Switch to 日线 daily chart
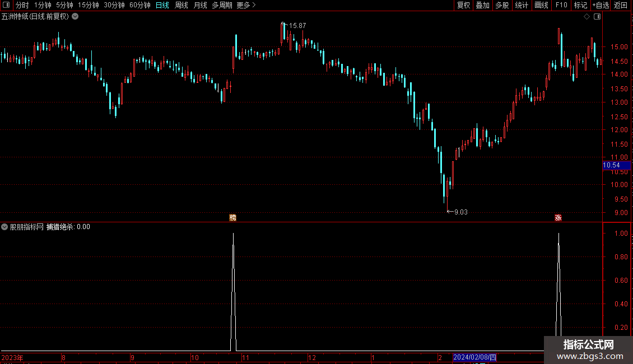Screen dimensions: 633x364 162,5
